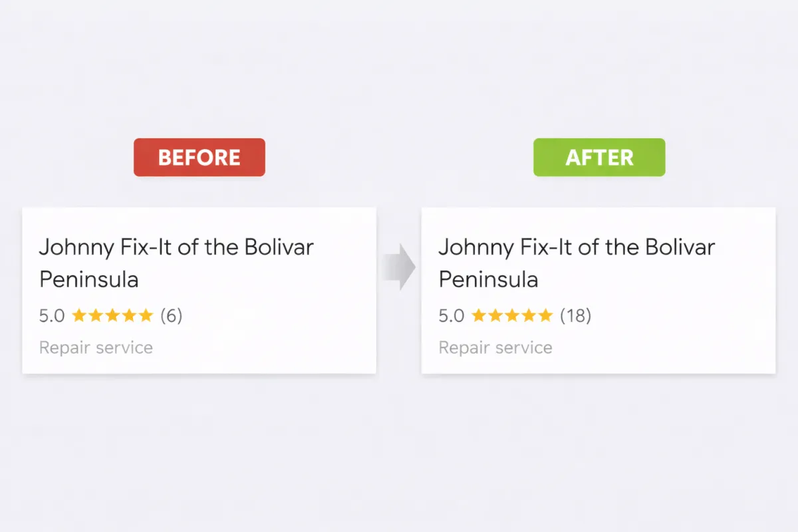798x532 pixels.
Task: Click the gray arrow between the cards
Action: [399, 267]
